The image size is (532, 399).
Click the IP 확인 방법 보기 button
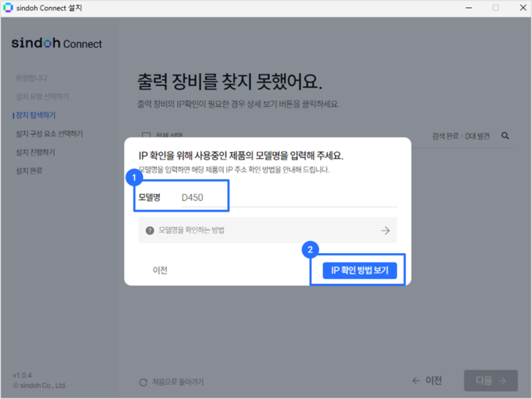360,270
